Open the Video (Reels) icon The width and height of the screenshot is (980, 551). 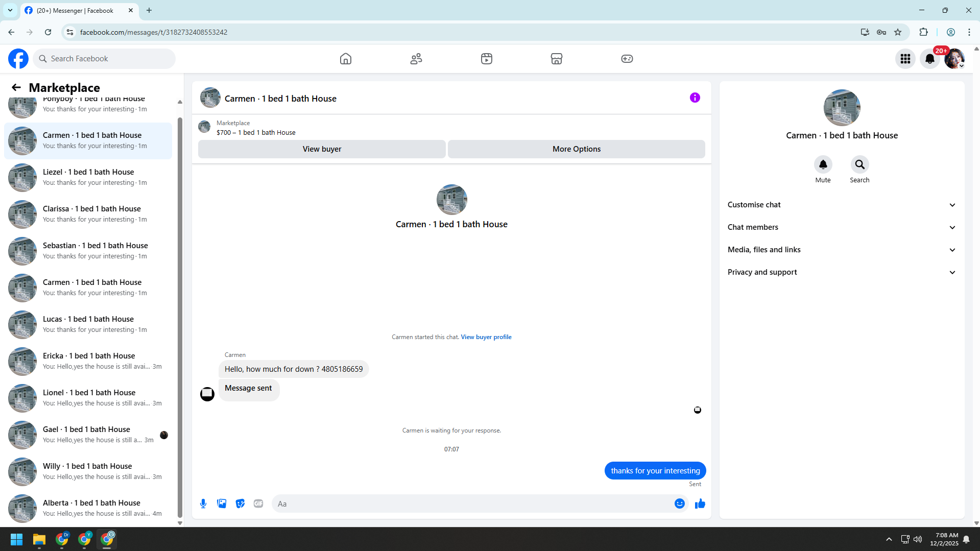click(x=487, y=59)
